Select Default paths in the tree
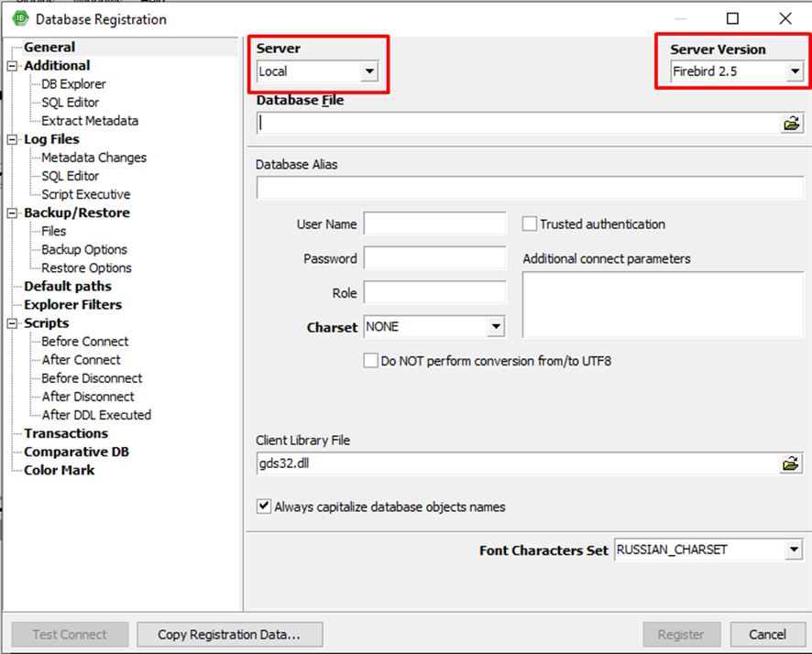This screenshot has width=812, height=654. (x=68, y=286)
